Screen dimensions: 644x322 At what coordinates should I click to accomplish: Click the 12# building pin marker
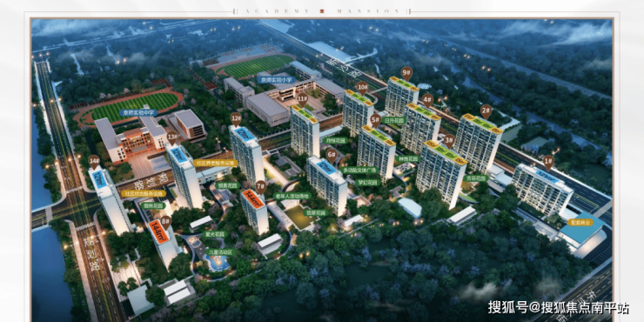pos(236,119)
